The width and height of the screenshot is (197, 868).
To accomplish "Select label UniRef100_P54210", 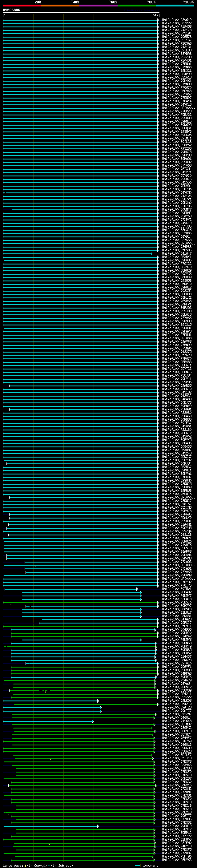I will (x=176, y=704).
